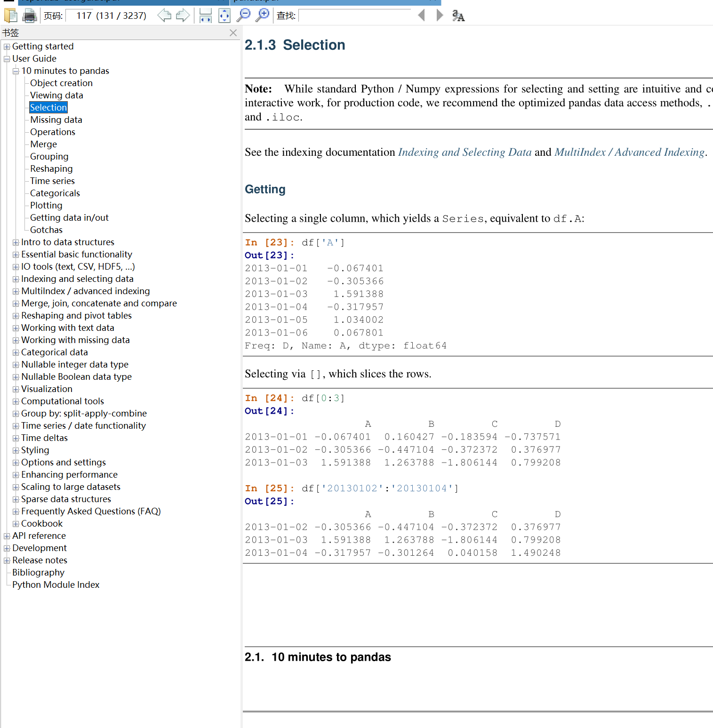
Task: Open Nullable integer data type bookmark
Action: [74, 364]
